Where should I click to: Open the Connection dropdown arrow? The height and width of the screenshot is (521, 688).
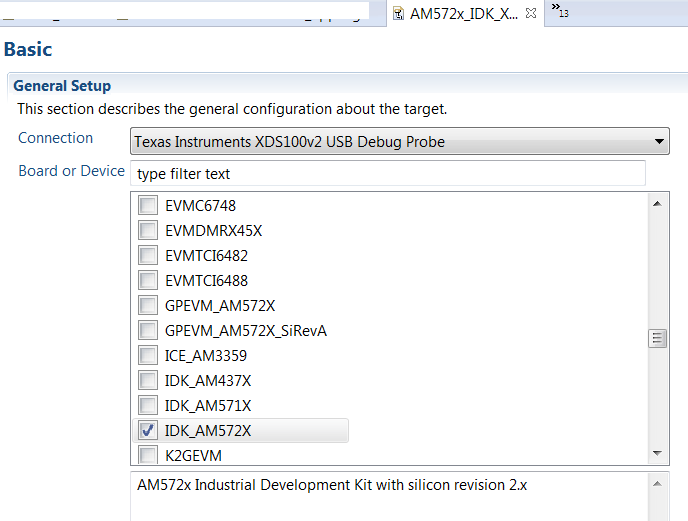pos(659,141)
